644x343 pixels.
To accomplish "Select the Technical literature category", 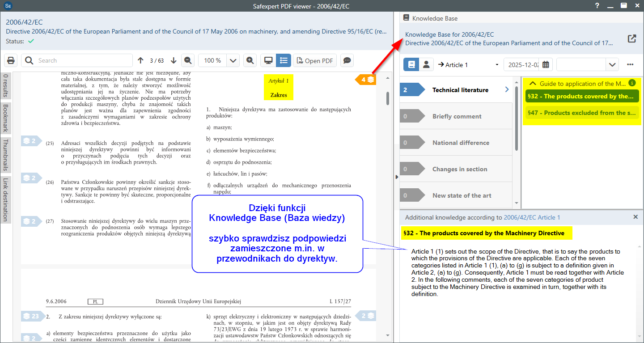I will (x=460, y=90).
